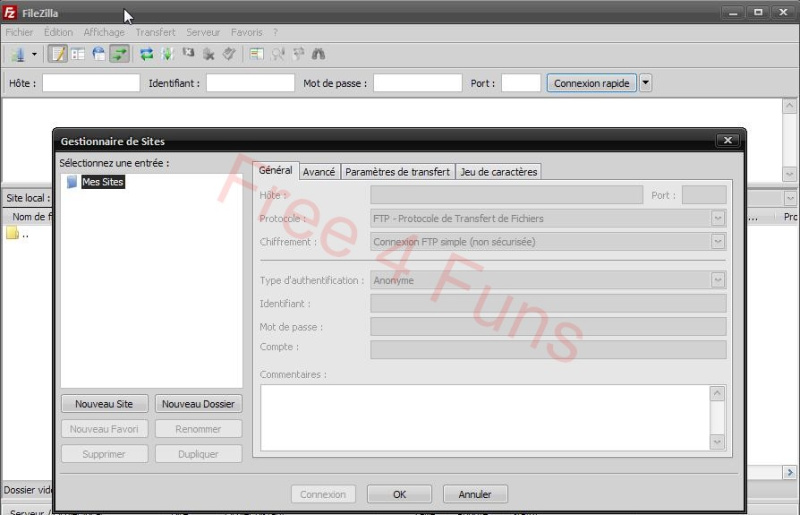Click the refresh file lists icon
The width and height of the screenshot is (800, 515).
[147, 54]
